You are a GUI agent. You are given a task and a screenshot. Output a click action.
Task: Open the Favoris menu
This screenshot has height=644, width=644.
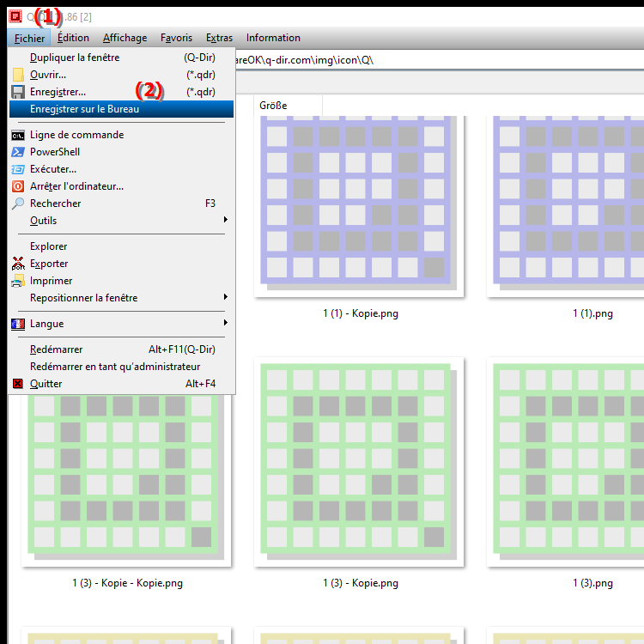point(176,38)
